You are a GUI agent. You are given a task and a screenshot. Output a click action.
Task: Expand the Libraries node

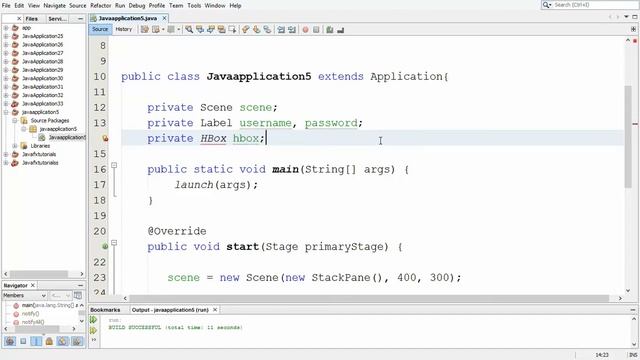tap(14, 146)
